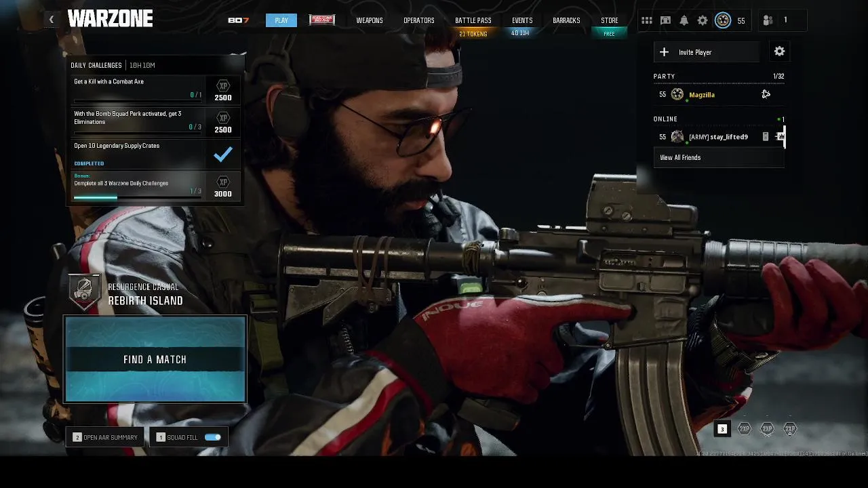Open the Operators tab
868x488 pixels.
tap(419, 20)
